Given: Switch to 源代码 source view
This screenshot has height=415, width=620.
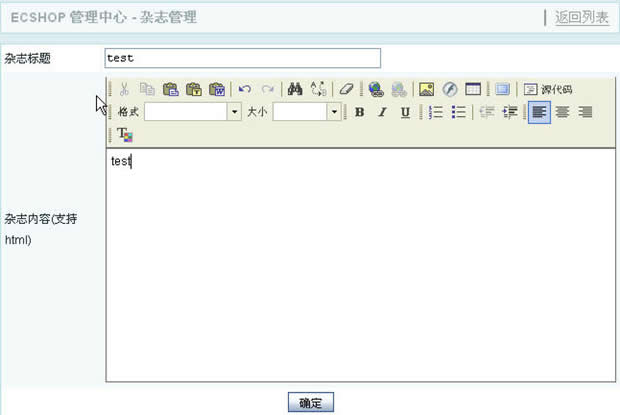Looking at the screenshot, I should pyautogui.click(x=548, y=89).
